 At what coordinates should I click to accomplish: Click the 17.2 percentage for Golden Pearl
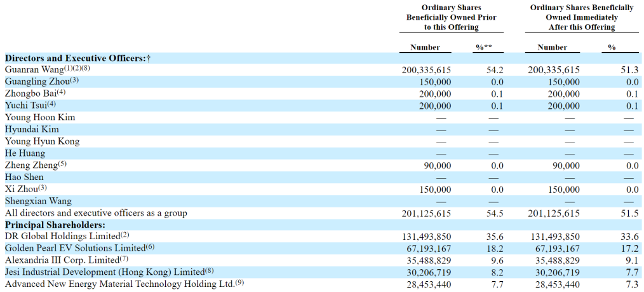631,249
